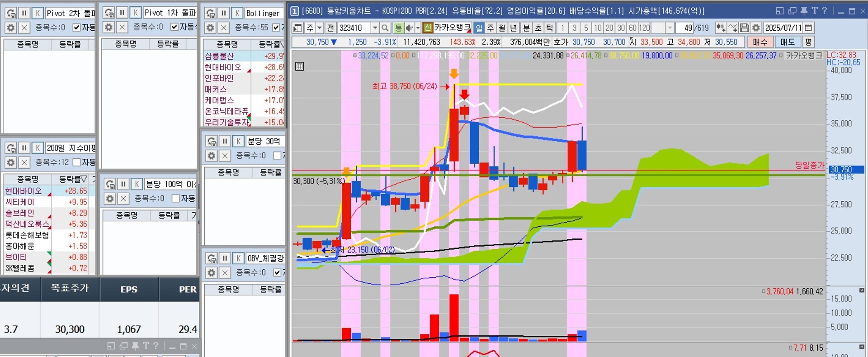The height and width of the screenshot is (357, 868).
Task: Open settings gear in 분당 100억 panel
Action: click(110, 198)
